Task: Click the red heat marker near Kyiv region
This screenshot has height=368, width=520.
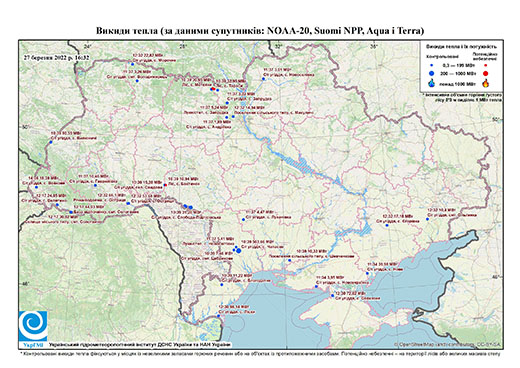Action: [x=213, y=89]
